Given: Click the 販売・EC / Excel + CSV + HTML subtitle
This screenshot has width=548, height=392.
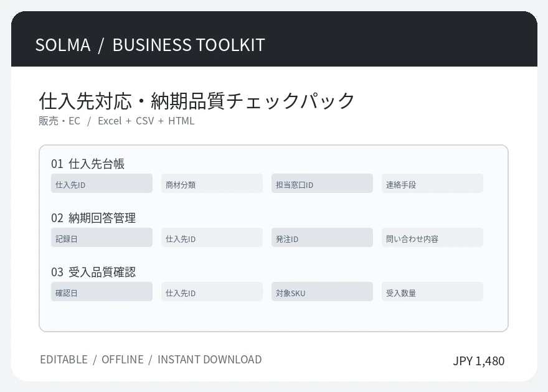Looking at the screenshot, I should coord(116,121).
